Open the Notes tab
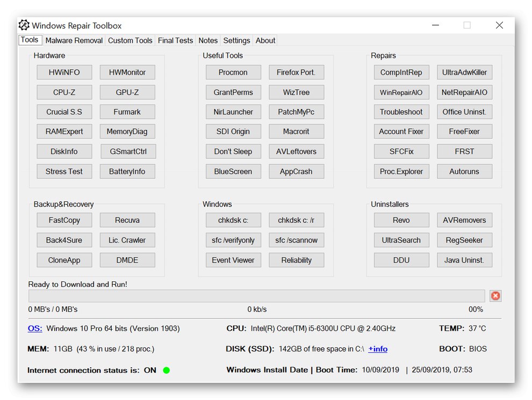This screenshot has width=532, height=400. 208,40
